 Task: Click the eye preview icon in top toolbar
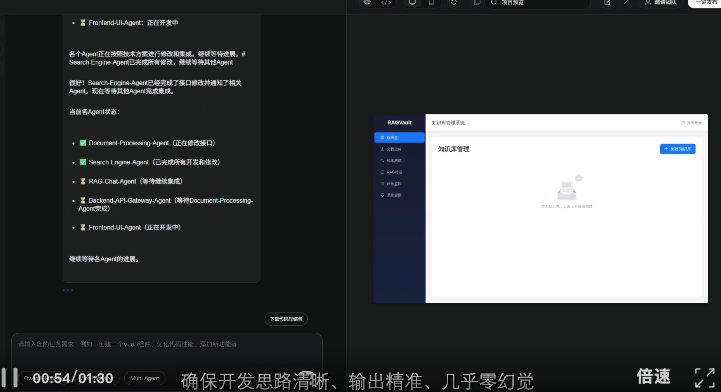tap(367, 3)
